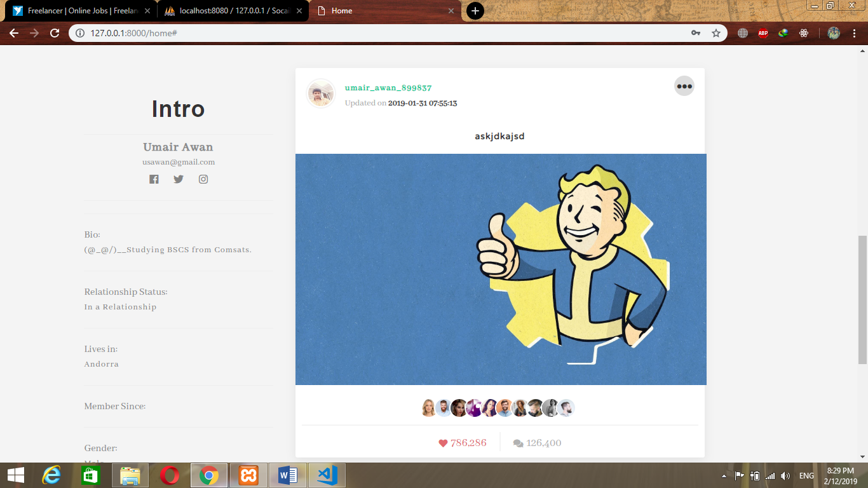Open Visual Studio Code from taskbar
This screenshot has height=488, width=868.
coord(327,475)
